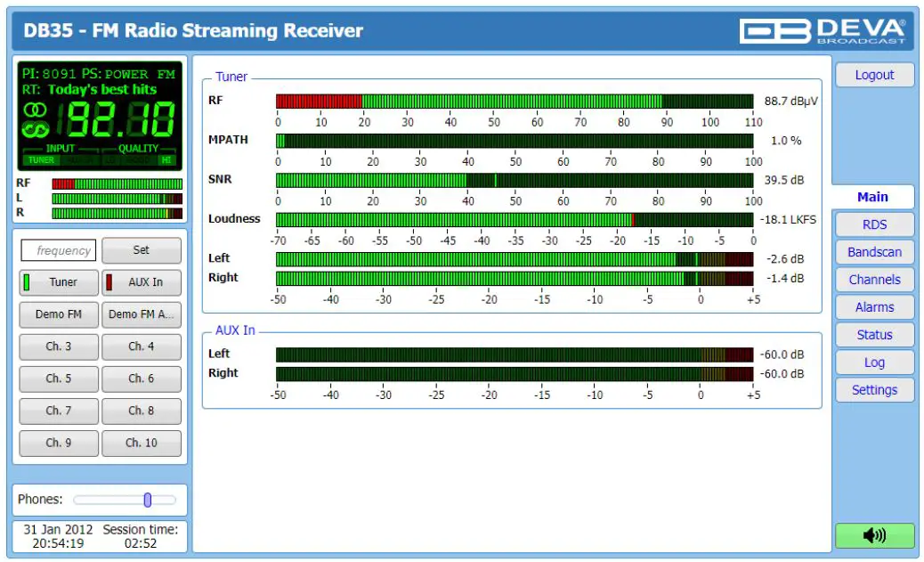The height and width of the screenshot is (562, 924).
Task: Click the 39.5 dB SNR value
Action: (x=783, y=180)
